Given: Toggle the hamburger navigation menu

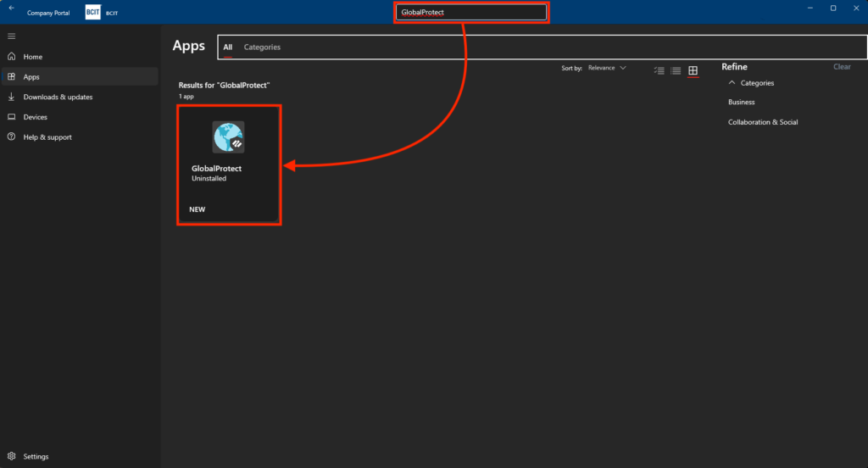Looking at the screenshot, I should point(12,36).
